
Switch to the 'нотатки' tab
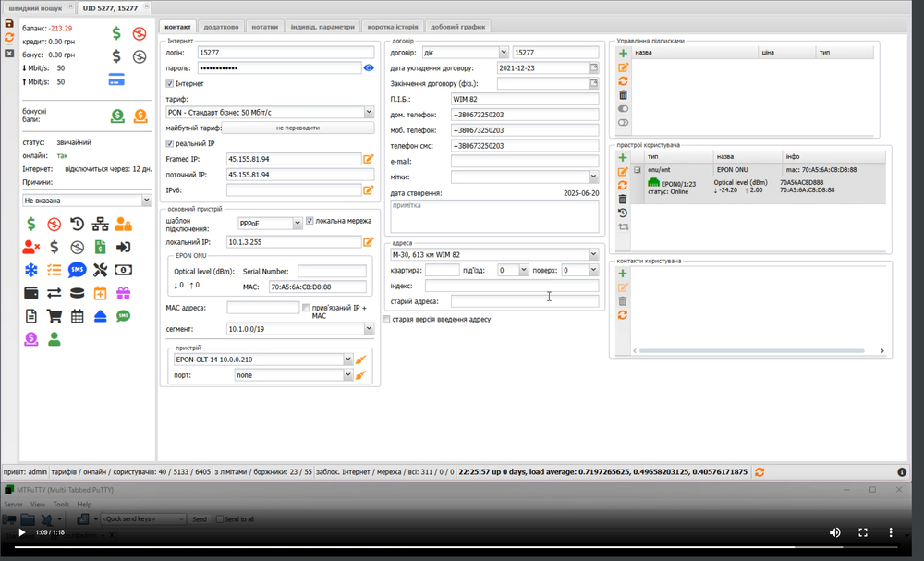pos(263,27)
